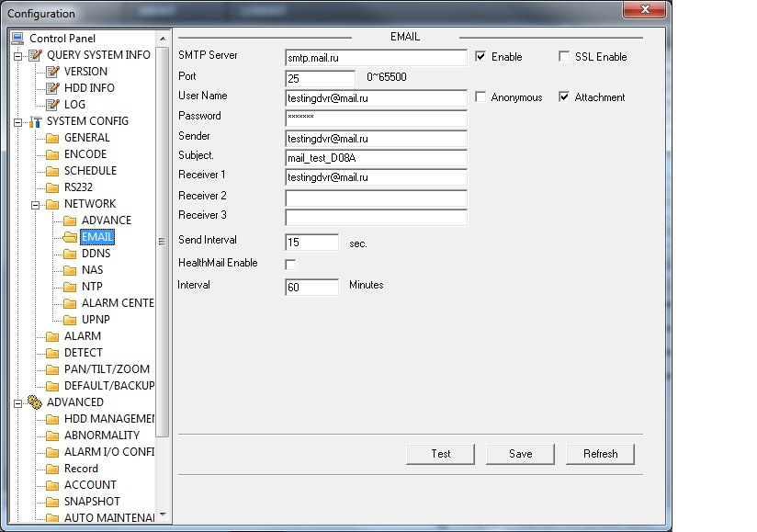Click the ABNORMALITY folder icon
This screenshot has height=532, width=757.
[52, 436]
